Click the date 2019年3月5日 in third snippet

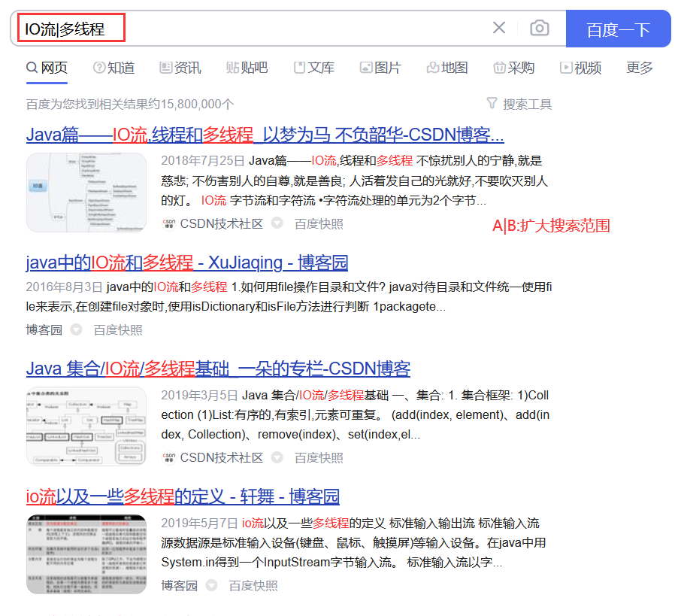coord(199,395)
